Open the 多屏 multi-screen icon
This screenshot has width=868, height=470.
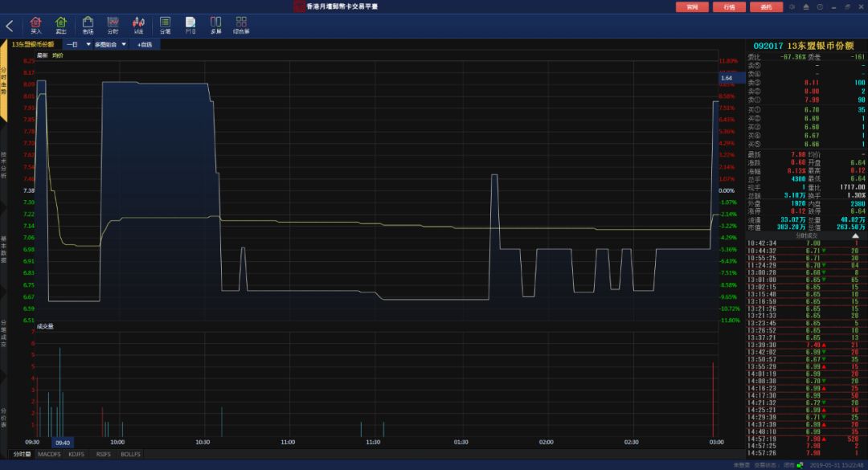(x=216, y=25)
